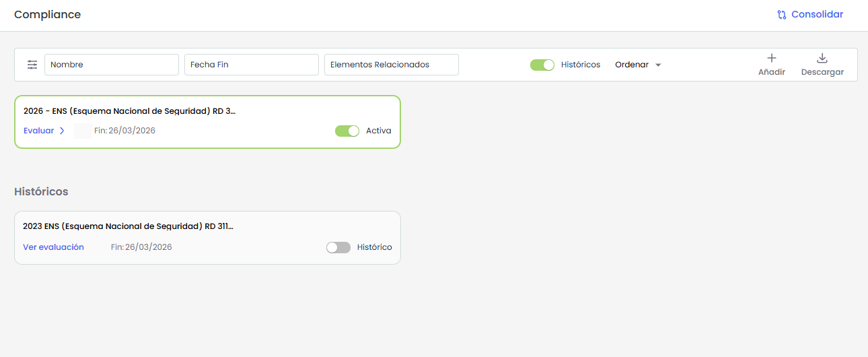Image resolution: width=868 pixels, height=357 pixels.
Task: Click the Evaluar link on 2026 ENS
Action: [38, 131]
